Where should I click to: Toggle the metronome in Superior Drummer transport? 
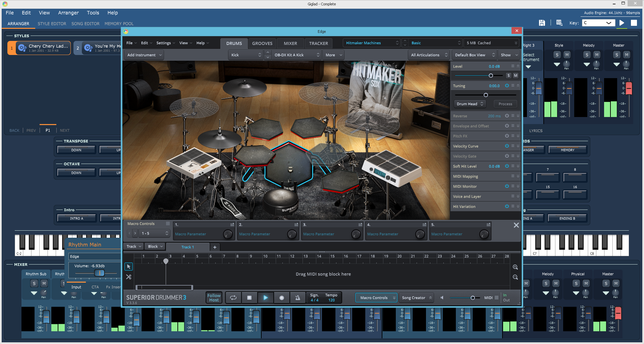click(x=298, y=297)
